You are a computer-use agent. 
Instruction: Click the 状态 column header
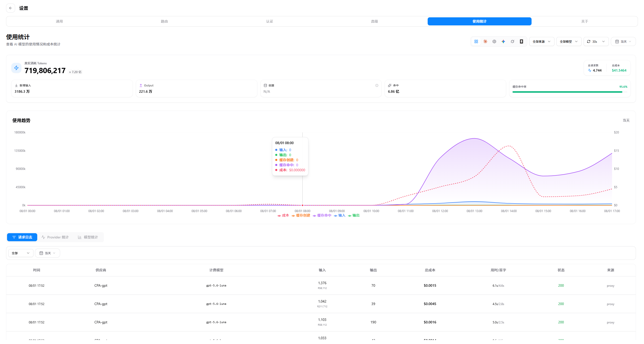(561, 270)
